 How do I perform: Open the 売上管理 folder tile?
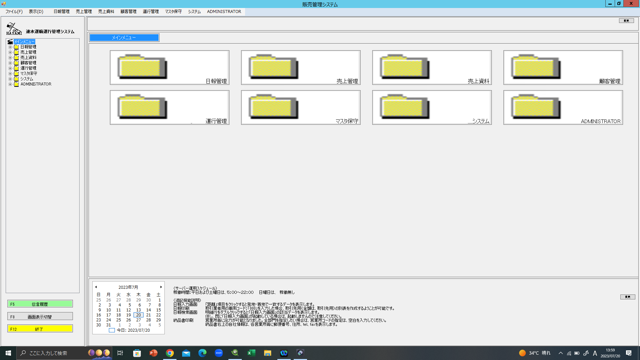tap(301, 68)
